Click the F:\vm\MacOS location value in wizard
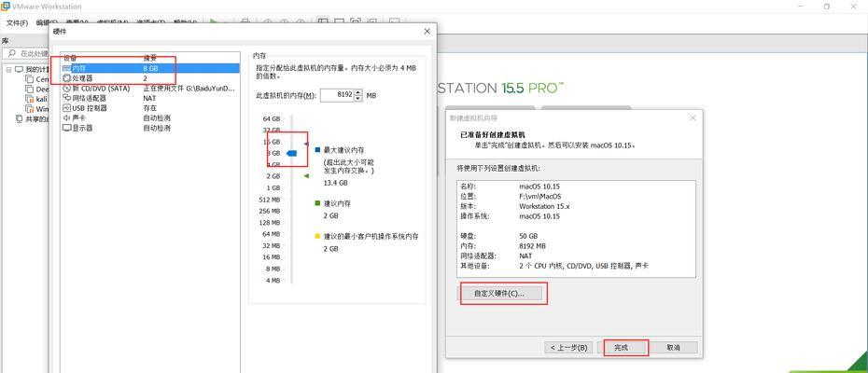 click(539, 196)
